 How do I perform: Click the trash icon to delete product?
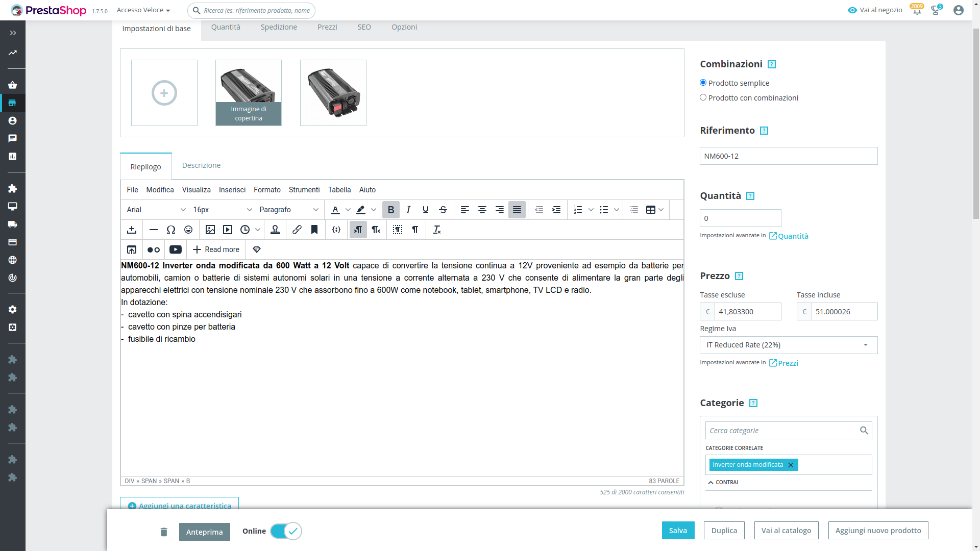(164, 532)
